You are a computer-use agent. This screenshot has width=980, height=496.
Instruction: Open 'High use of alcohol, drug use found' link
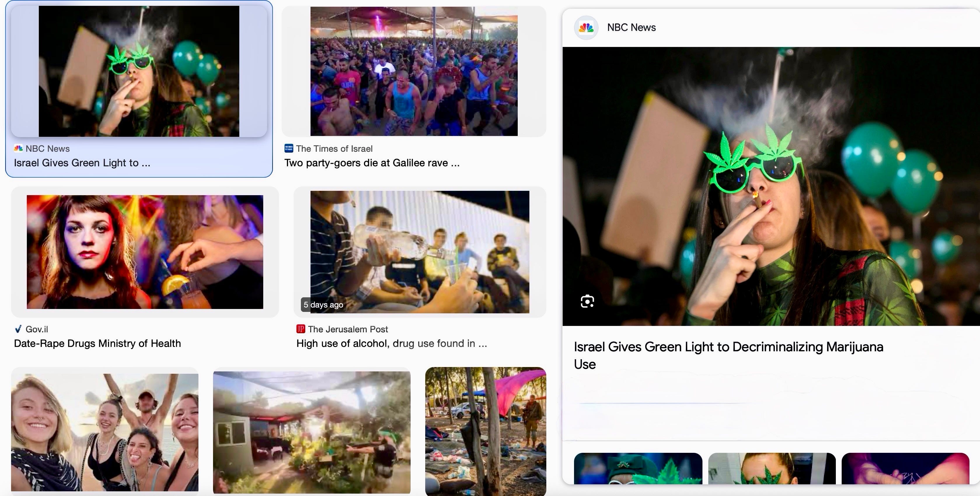click(391, 343)
